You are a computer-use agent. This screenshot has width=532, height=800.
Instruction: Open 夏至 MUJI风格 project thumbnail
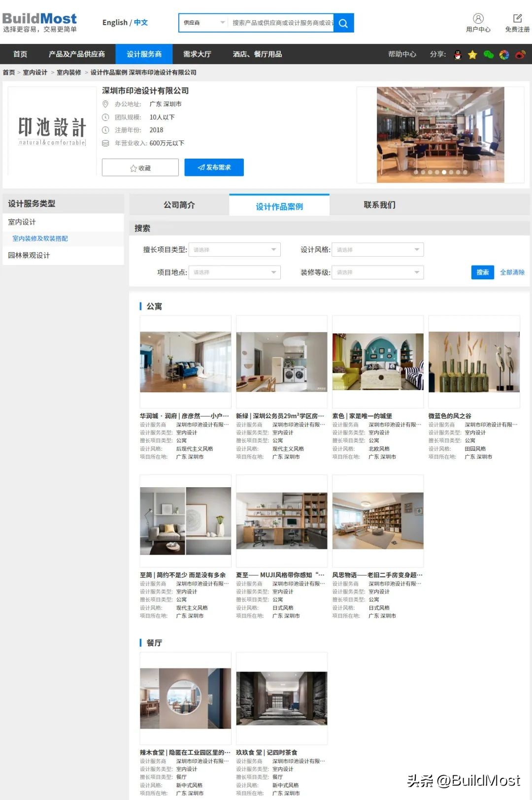282,521
